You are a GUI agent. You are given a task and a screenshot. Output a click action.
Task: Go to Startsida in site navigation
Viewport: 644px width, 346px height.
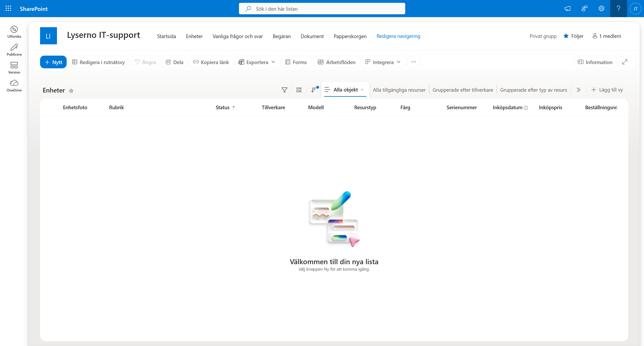[166, 36]
